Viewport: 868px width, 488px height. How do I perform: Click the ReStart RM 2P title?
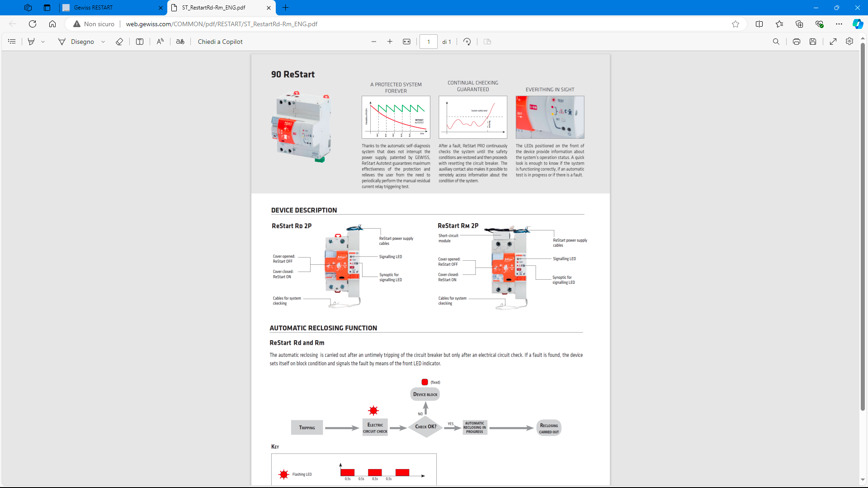point(458,225)
